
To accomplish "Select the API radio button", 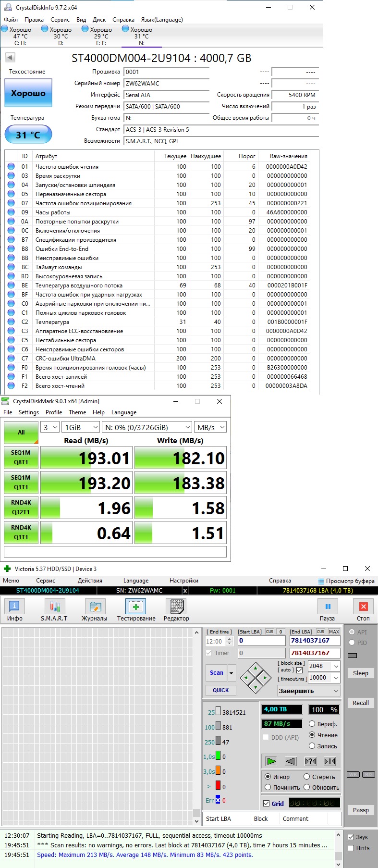I will tap(352, 632).
